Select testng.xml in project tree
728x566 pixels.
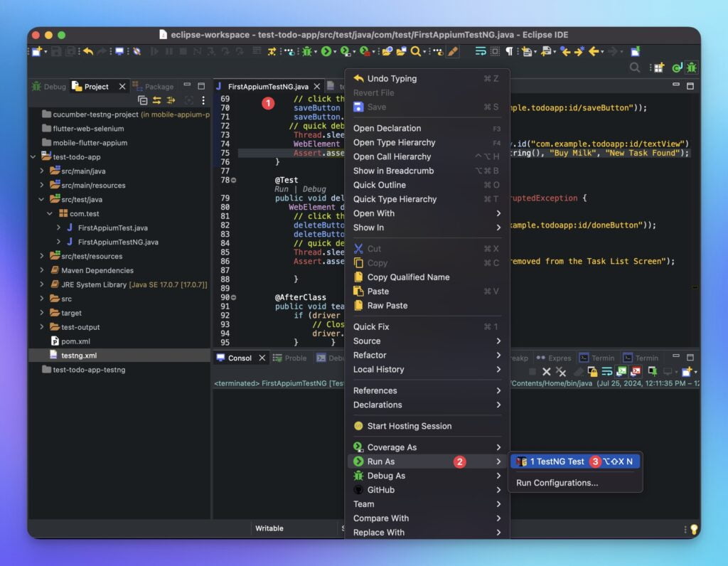pos(119,356)
